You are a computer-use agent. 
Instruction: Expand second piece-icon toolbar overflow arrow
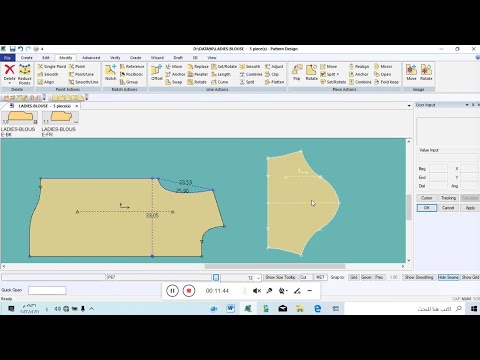87,98
